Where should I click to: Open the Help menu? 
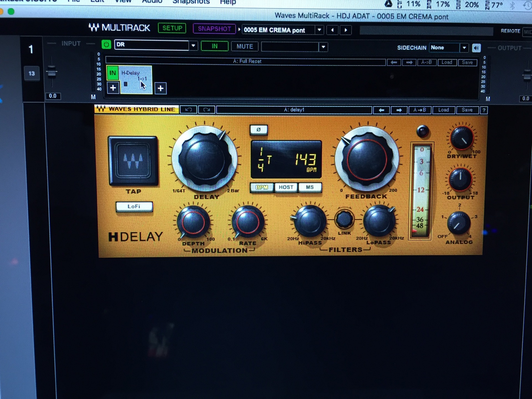(228, 2)
